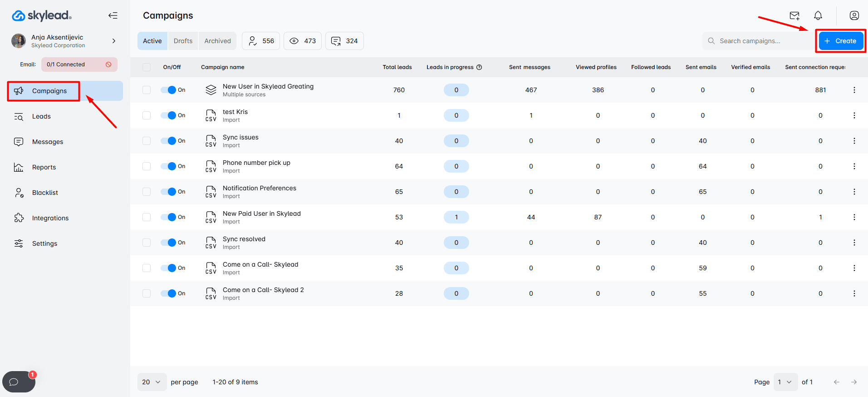Check the New Paid User in Skylead checkbox

pos(147,217)
